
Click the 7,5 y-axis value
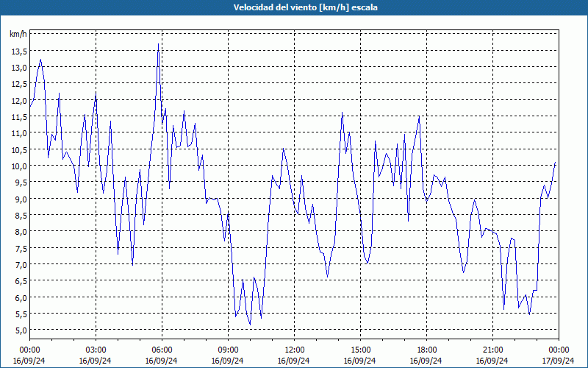[21, 249]
